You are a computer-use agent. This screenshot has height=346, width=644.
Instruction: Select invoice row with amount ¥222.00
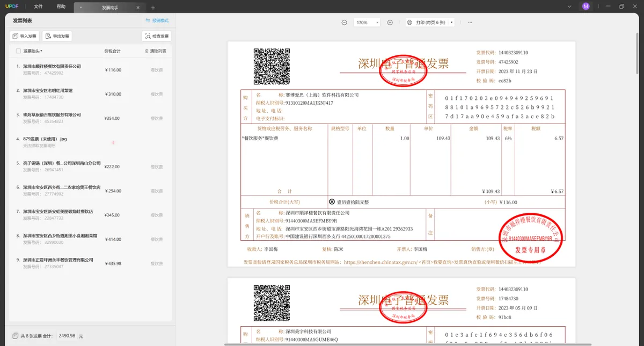pyautogui.click(x=90, y=166)
